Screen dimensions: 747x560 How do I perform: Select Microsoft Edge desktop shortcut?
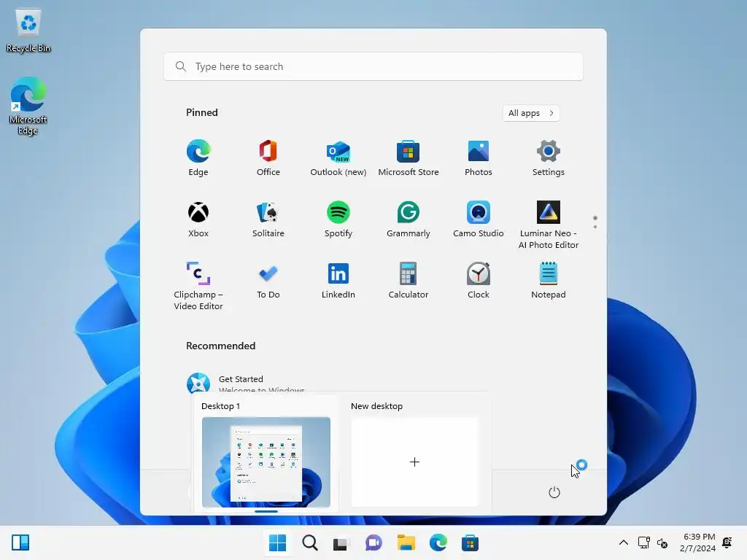(28, 106)
